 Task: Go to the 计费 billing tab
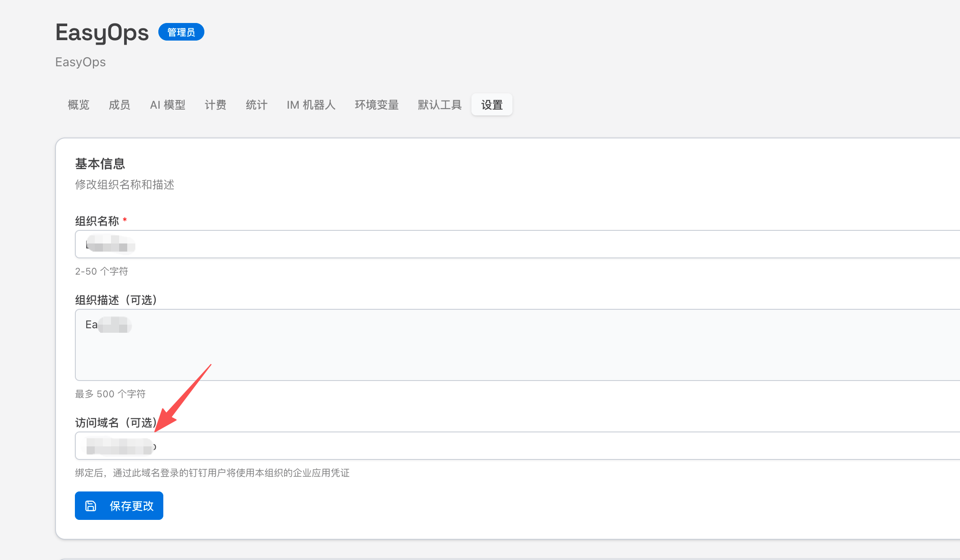tap(215, 105)
